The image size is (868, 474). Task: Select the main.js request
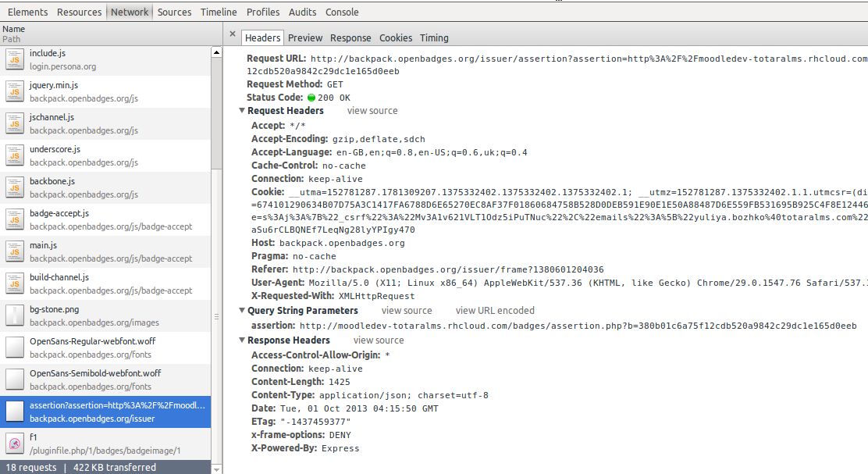[x=105, y=252]
